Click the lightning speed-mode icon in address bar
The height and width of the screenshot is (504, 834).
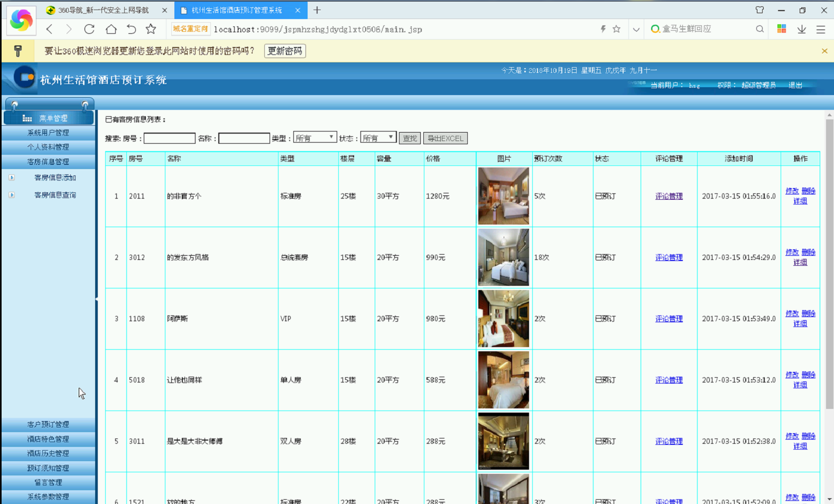click(x=603, y=29)
